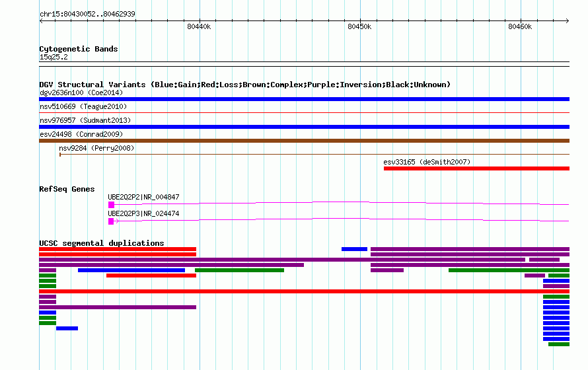Screen dimensions: 588x370
Task: Click the short blue duplication bar before 80450k
Action: pyautogui.click(x=354, y=249)
